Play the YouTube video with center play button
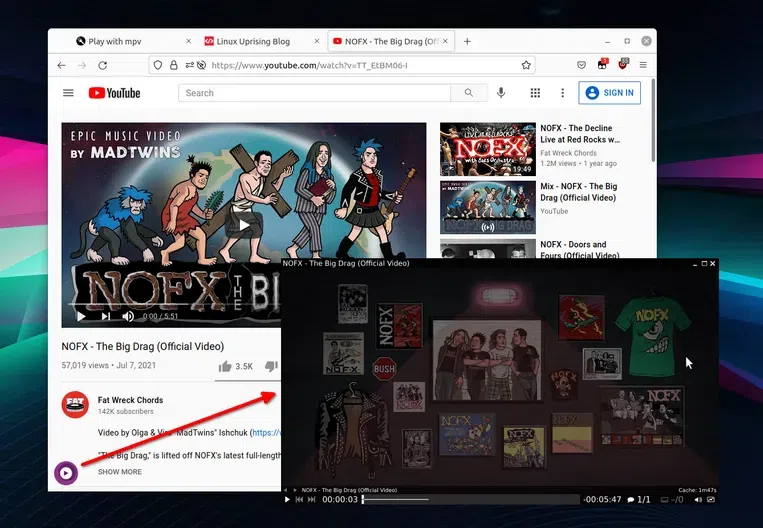Viewport: 763px width, 528px height. point(244,225)
